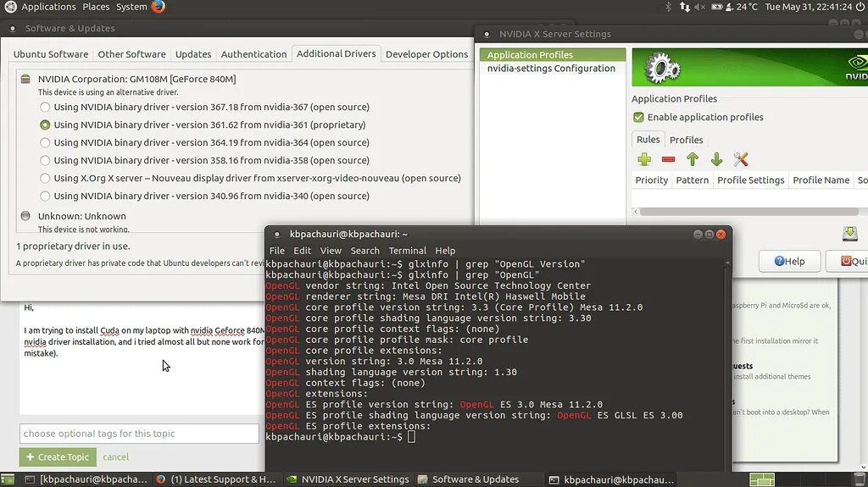
Task: Click the Help button in NVIDIA settings
Action: pyautogui.click(x=789, y=261)
